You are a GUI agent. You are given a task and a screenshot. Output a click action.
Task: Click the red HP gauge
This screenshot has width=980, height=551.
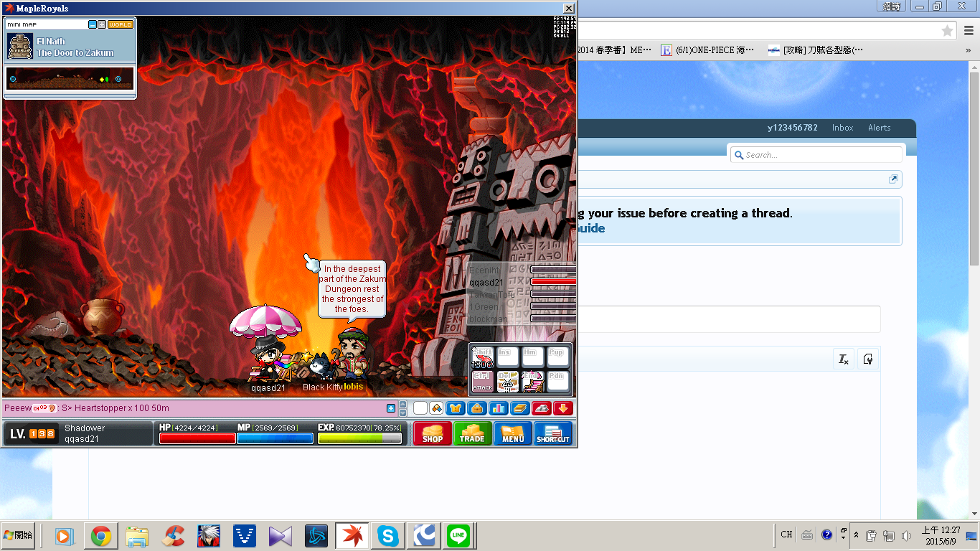[197, 438]
